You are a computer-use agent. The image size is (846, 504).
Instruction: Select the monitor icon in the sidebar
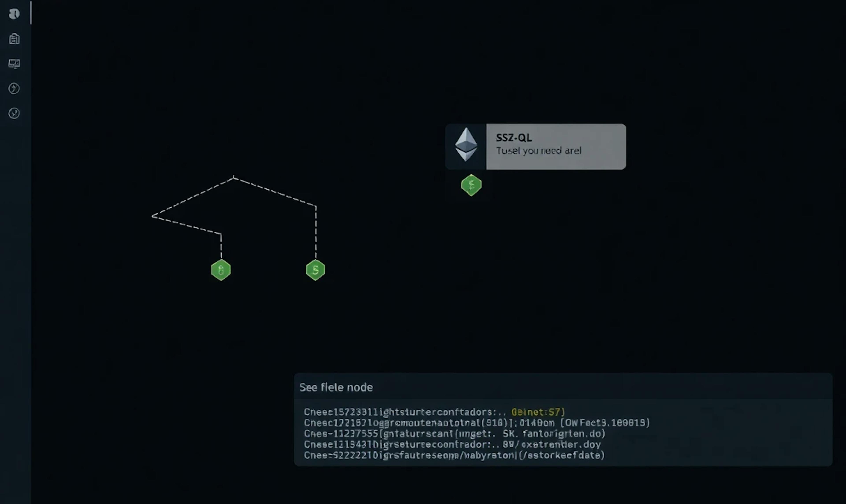pos(14,63)
